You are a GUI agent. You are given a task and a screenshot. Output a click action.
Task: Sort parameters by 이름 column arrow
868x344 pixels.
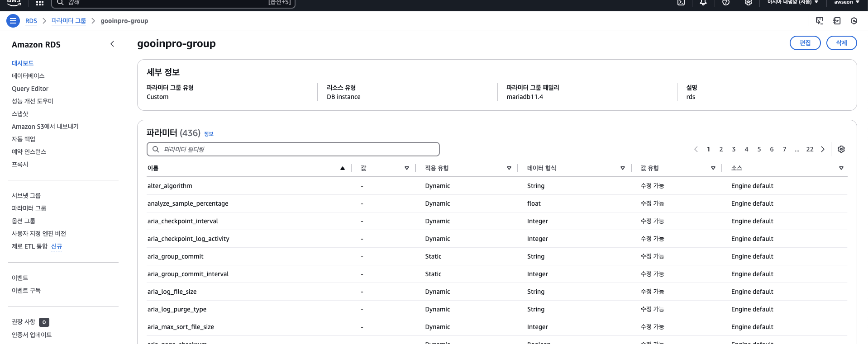pyautogui.click(x=343, y=168)
